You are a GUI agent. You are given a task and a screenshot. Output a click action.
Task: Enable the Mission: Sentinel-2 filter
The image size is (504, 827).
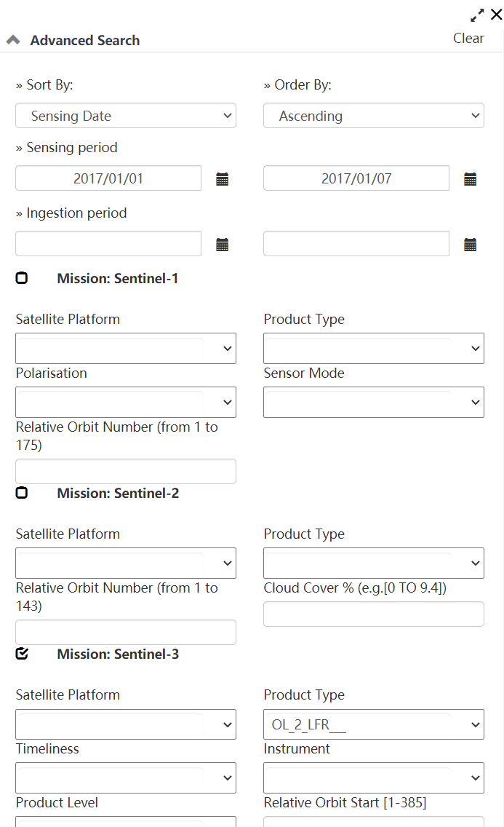point(21,492)
